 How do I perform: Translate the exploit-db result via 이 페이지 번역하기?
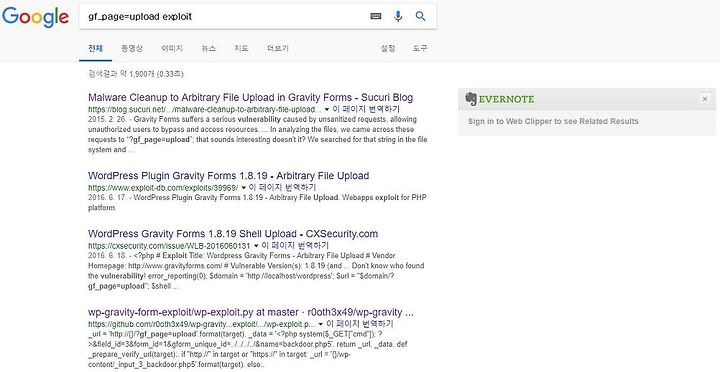pyautogui.click(x=282, y=187)
